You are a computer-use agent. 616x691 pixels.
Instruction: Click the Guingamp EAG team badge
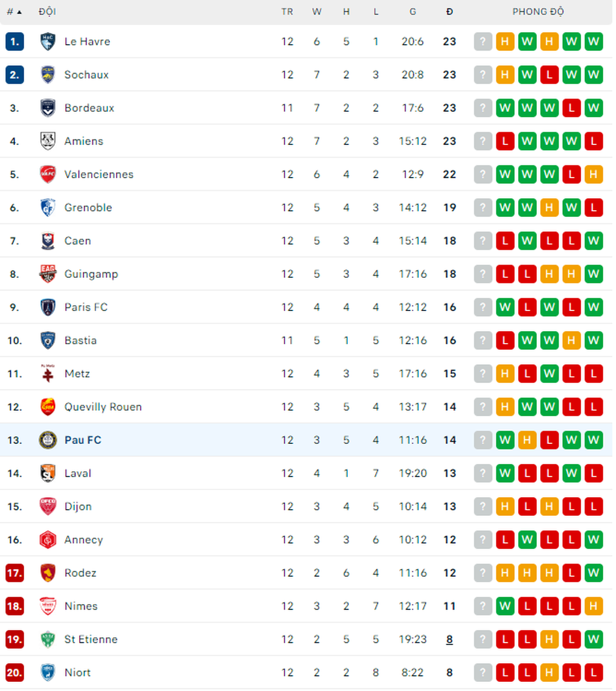pos(48,274)
